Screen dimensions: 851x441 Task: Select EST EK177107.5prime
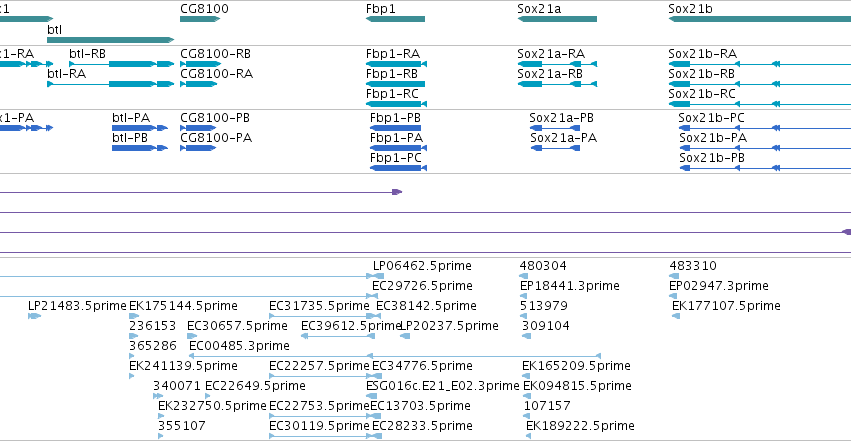point(726,305)
